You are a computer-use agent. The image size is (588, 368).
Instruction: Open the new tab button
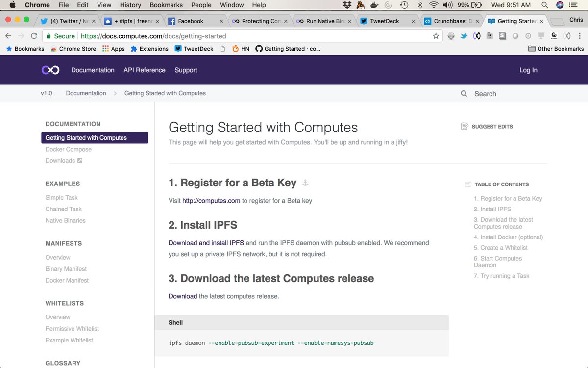coord(557,22)
